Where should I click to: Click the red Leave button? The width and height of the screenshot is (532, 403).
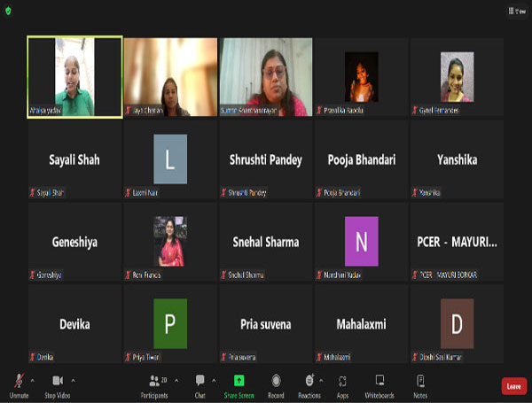click(x=514, y=386)
